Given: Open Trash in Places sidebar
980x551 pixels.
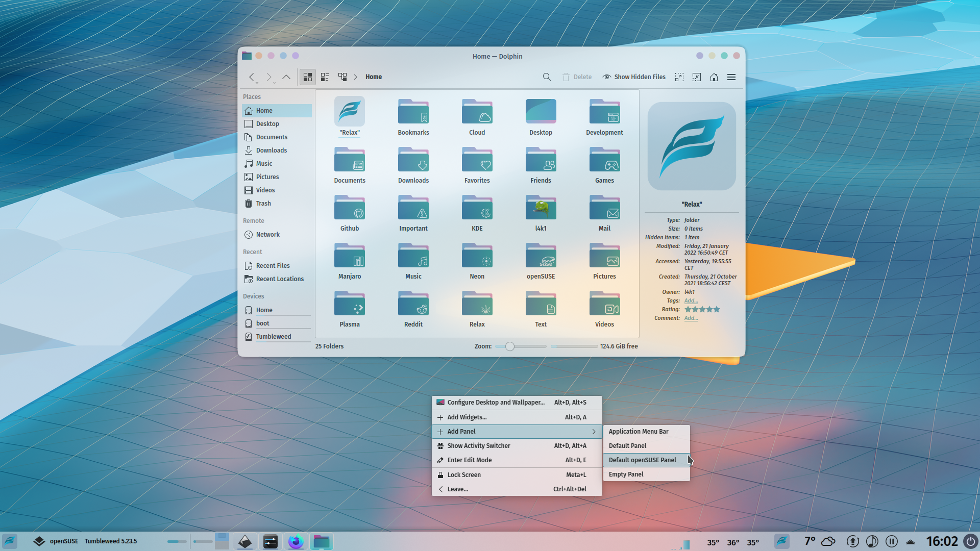Looking at the screenshot, I should (277, 204).
